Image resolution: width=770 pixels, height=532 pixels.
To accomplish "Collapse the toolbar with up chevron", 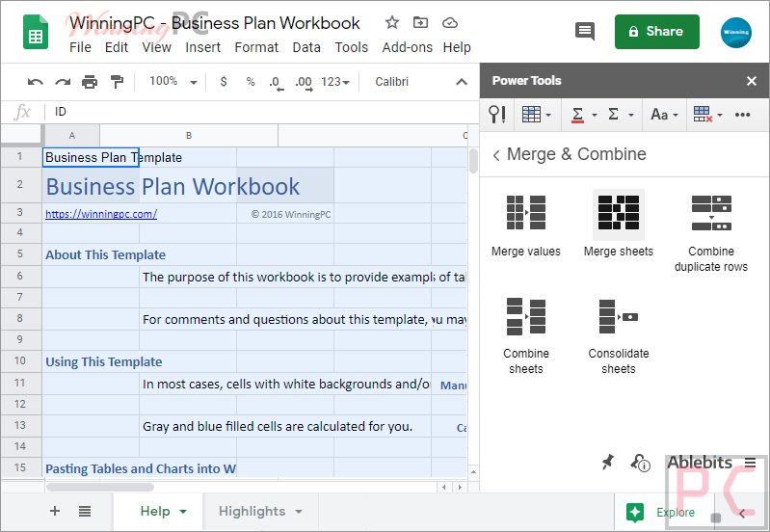I will pos(462,82).
